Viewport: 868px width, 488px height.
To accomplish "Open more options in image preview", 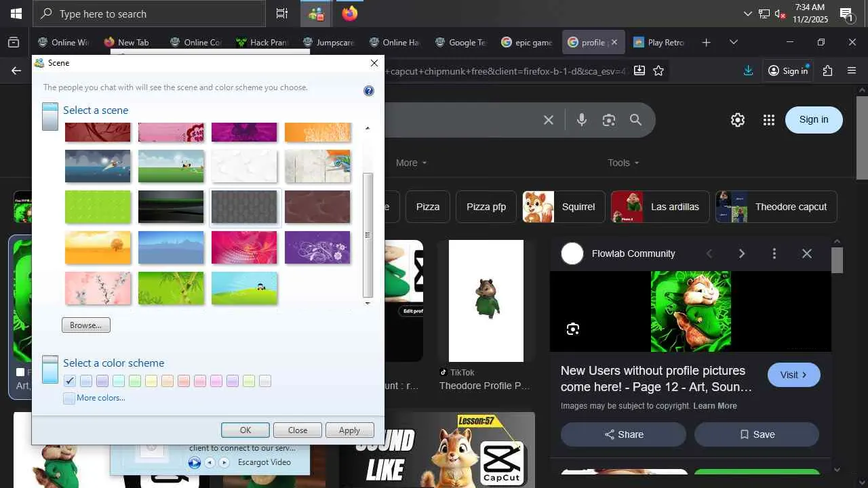I will point(774,253).
